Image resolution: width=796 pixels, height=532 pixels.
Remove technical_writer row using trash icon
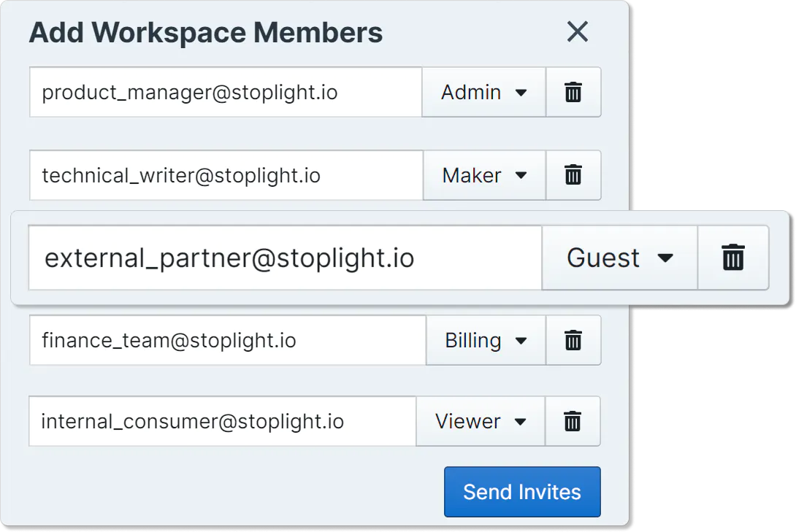[x=573, y=175]
